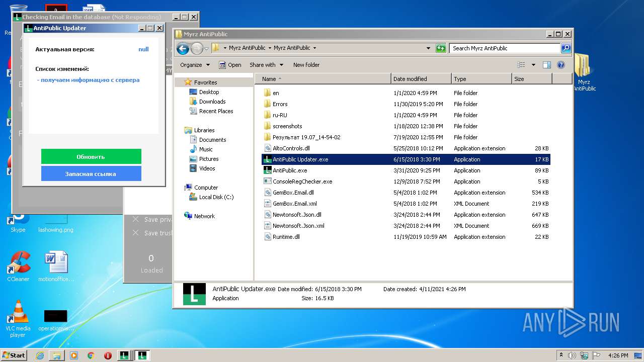Click the CCleaner desktop shortcut
The width and height of the screenshot is (644, 362).
point(18,267)
